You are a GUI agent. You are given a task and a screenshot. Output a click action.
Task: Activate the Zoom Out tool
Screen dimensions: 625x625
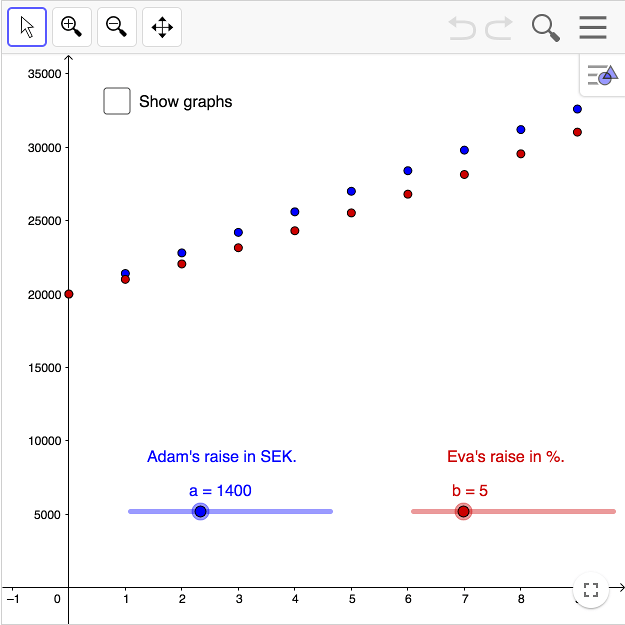(x=117, y=27)
